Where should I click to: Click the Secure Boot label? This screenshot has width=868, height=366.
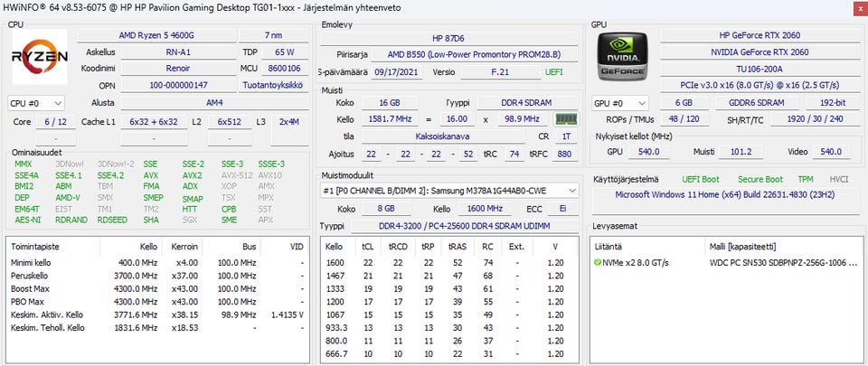760,180
